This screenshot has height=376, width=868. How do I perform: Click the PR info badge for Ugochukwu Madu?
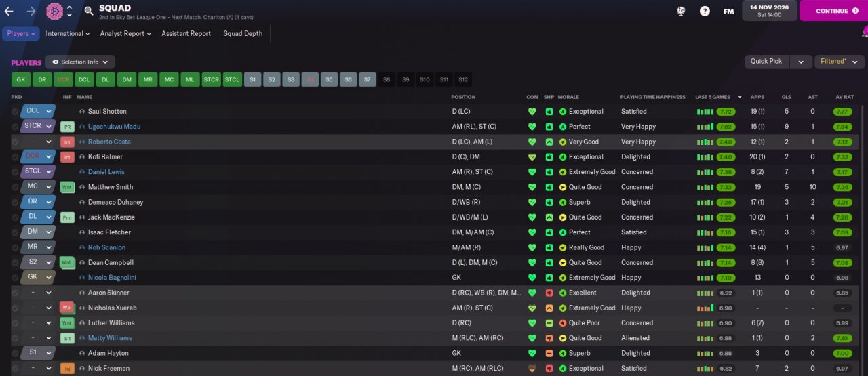coord(67,127)
